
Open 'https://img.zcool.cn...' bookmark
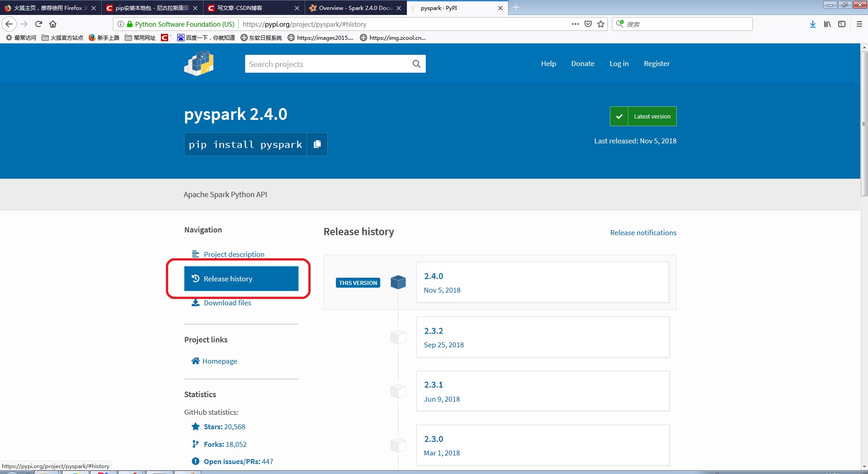coord(393,38)
